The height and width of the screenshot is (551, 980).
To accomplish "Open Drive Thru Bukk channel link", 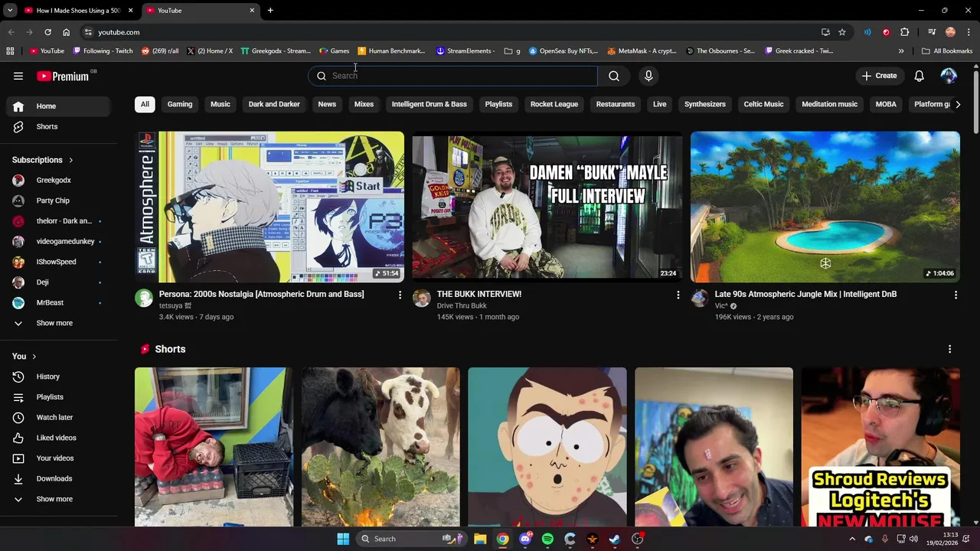I will pos(462,305).
